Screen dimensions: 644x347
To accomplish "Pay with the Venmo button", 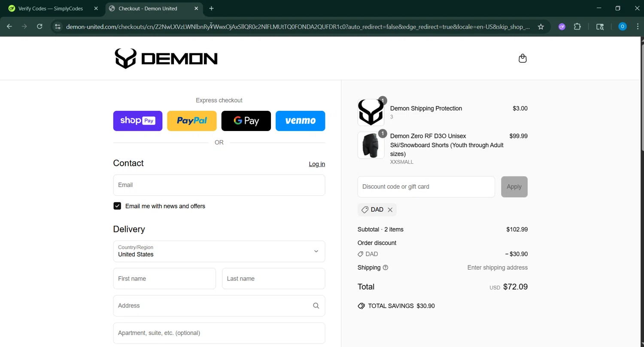I will [x=300, y=121].
